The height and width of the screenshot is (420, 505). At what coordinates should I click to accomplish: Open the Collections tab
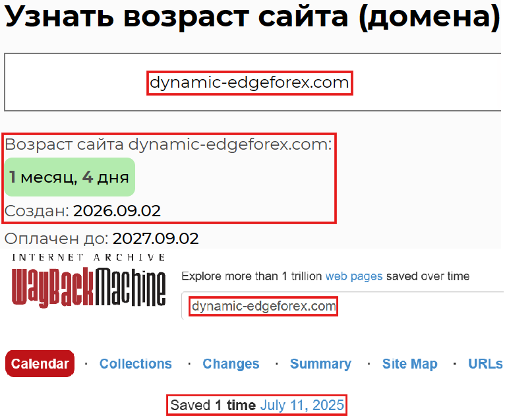pos(136,364)
